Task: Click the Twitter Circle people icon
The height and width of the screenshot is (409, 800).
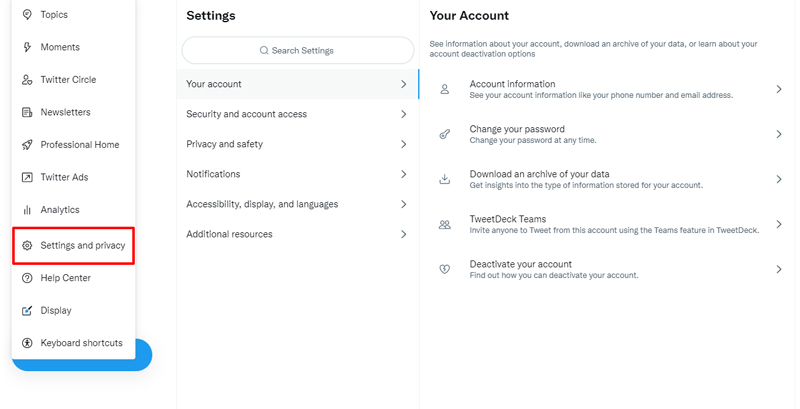Action: pyautogui.click(x=27, y=80)
